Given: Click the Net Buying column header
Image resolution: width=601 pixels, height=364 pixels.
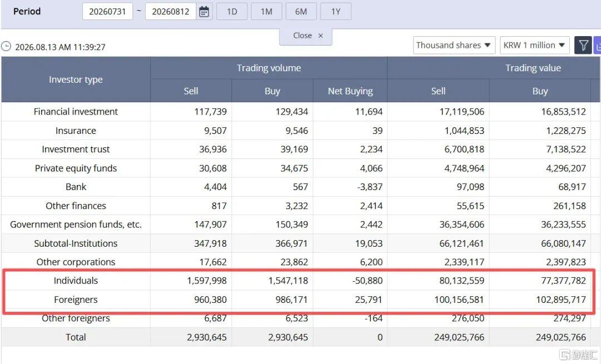Looking at the screenshot, I should tap(351, 91).
